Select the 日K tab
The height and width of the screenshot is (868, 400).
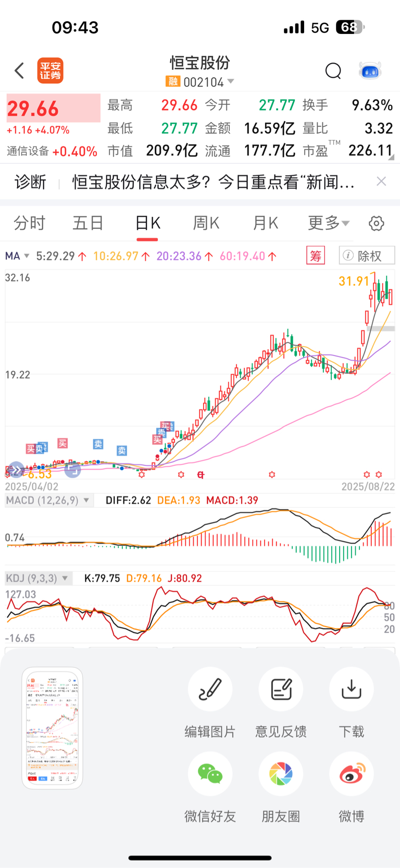point(147,223)
